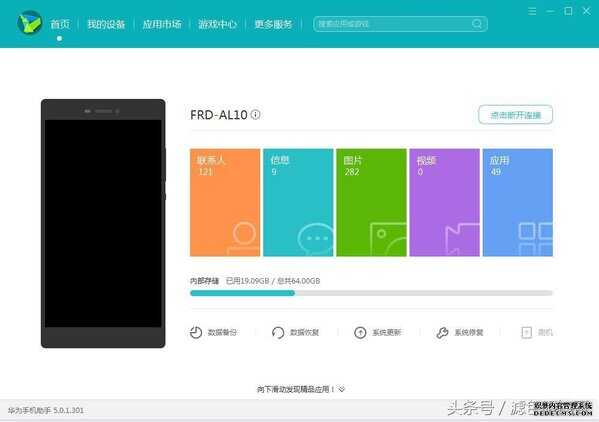Click the 系统更新 system update label
The width and height of the screenshot is (599, 422).
coord(387,333)
